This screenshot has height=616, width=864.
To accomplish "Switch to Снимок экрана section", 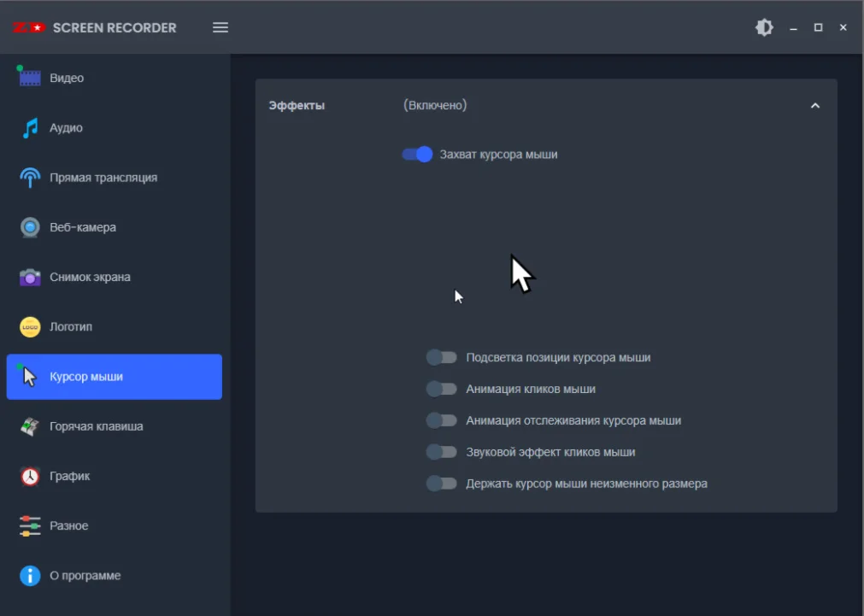I will tap(114, 277).
